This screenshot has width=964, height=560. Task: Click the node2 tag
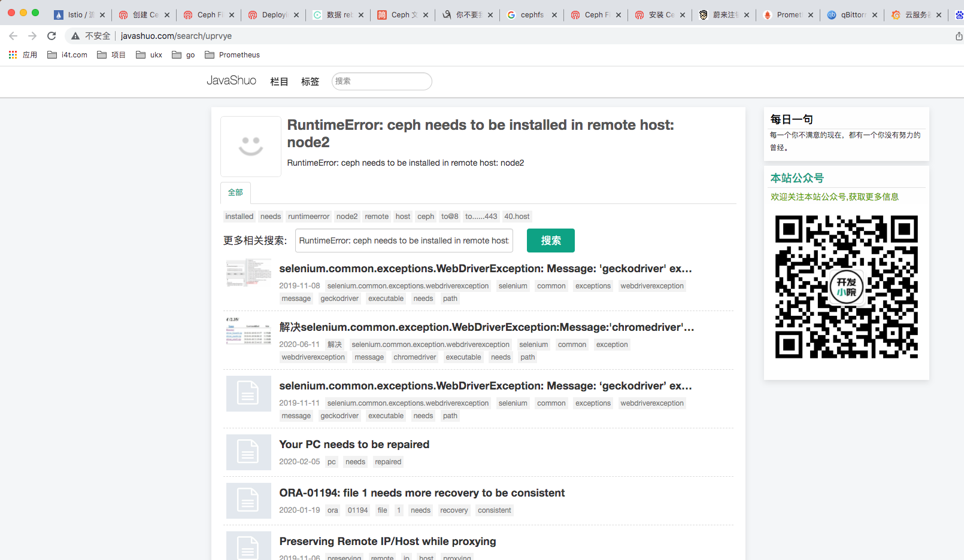pos(347,217)
